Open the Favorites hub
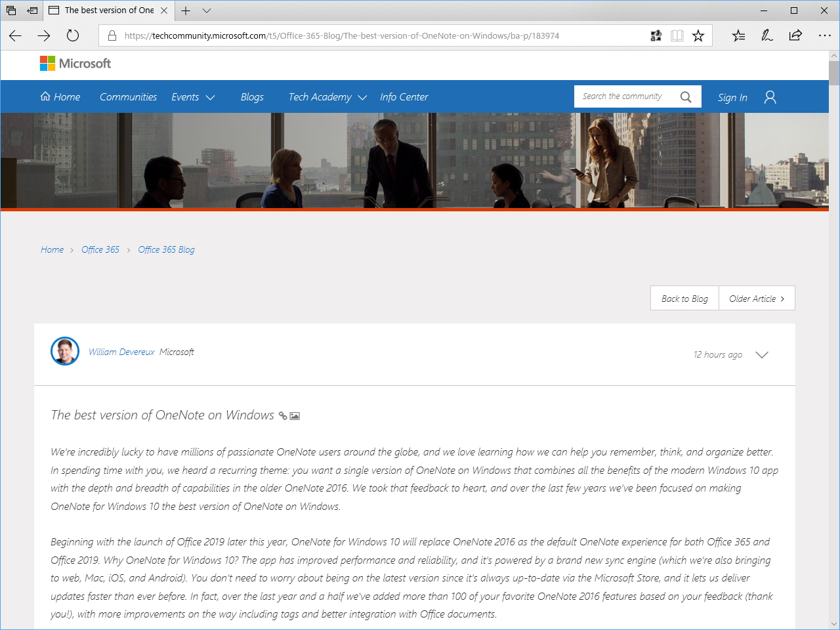The height and width of the screenshot is (630, 840). 738,35
